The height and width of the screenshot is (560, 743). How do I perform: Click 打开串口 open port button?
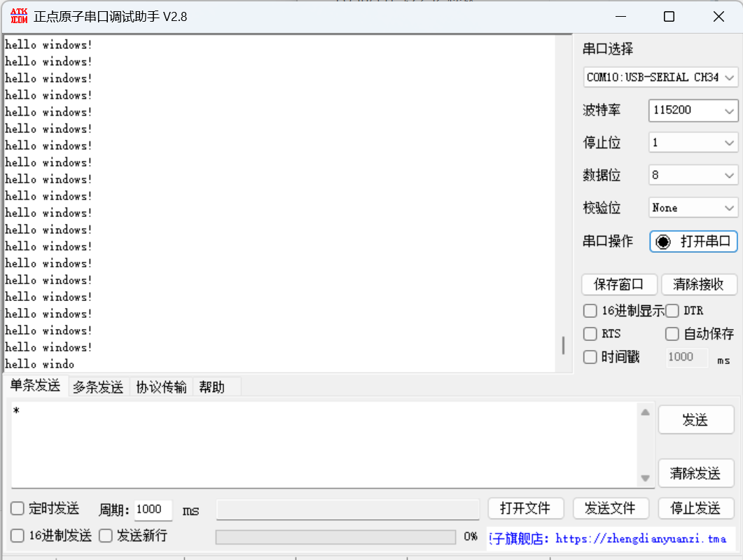(x=693, y=241)
